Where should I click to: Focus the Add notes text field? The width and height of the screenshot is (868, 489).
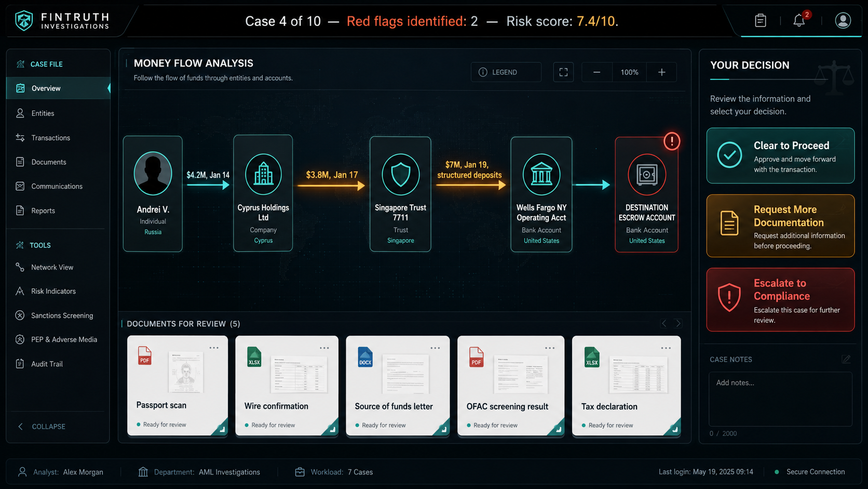pos(780,399)
